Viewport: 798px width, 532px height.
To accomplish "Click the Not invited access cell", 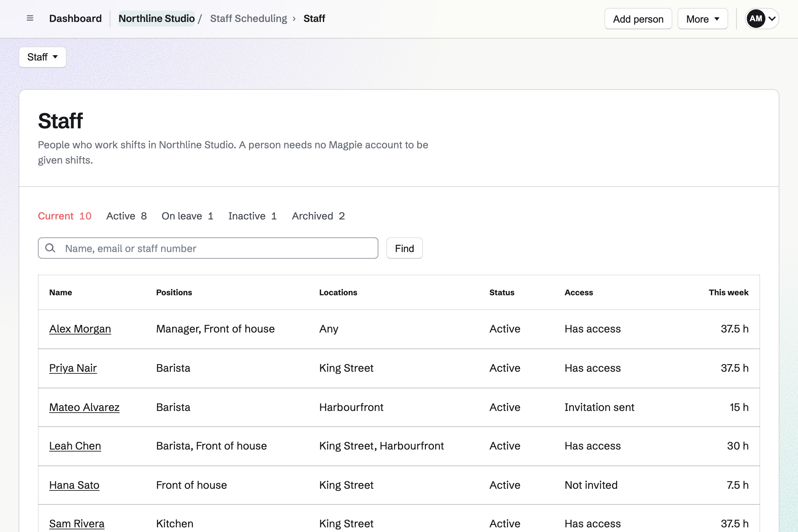I will point(591,485).
